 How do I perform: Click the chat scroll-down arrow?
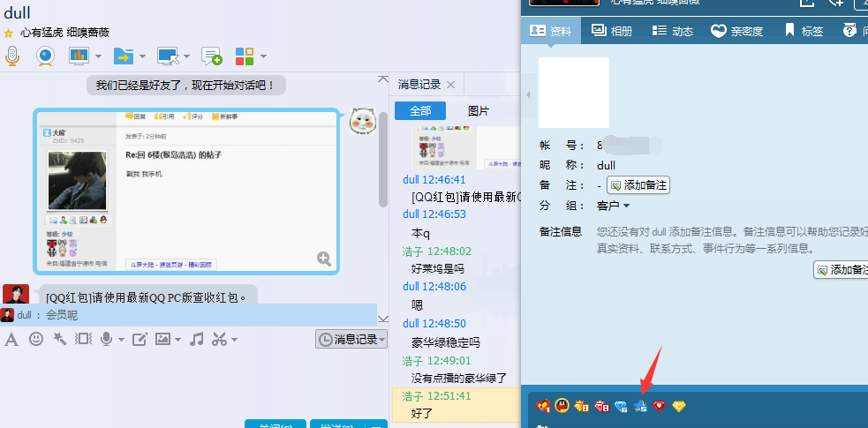pos(383,319)
